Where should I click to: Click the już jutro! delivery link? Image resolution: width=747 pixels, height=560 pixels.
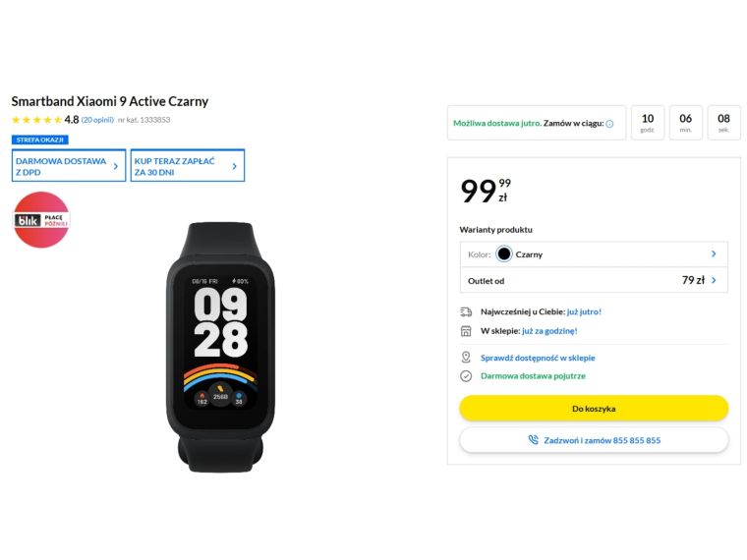coord(584,311)
